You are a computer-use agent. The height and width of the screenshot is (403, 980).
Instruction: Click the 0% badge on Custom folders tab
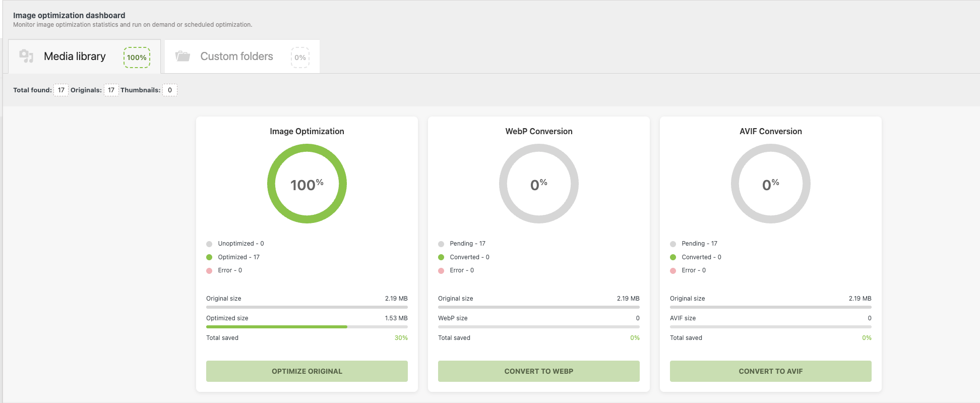(300, 57)
